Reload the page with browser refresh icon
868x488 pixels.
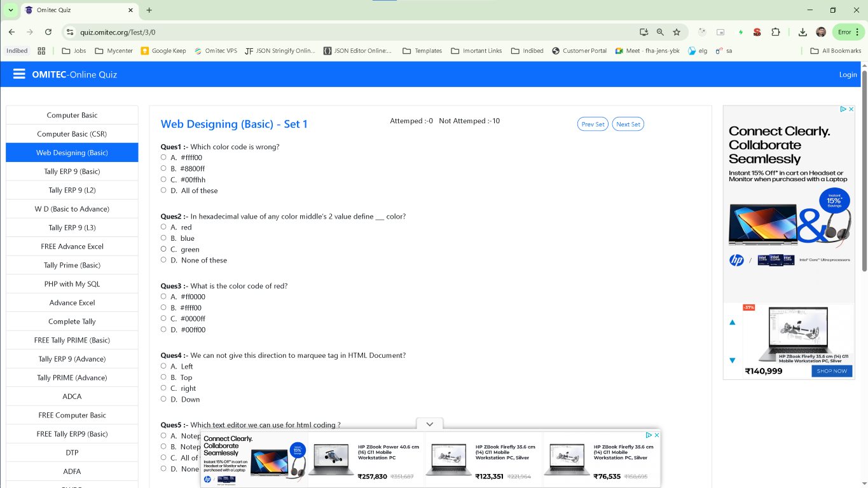48,32
